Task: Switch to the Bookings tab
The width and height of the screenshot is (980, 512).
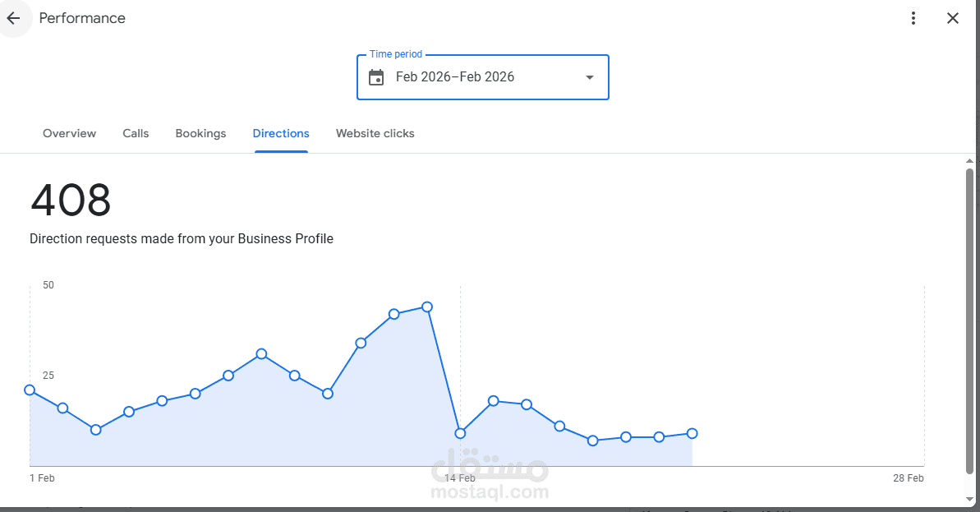Action: [x=200, y=133]
